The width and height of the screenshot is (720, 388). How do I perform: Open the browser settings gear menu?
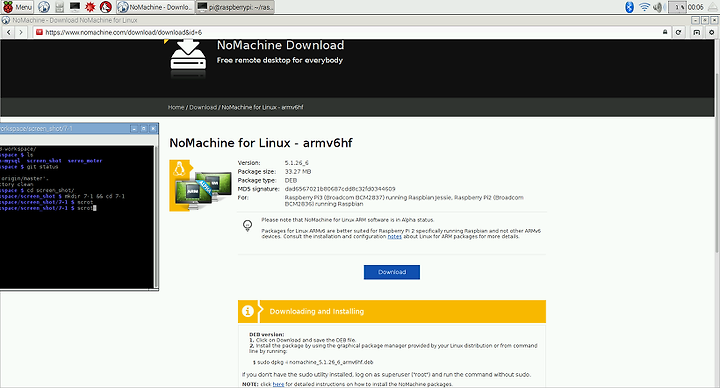click(712, 32)
